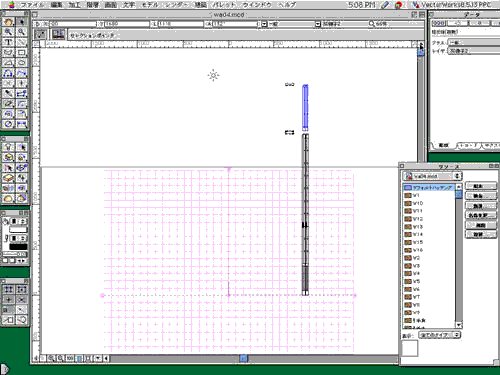Viewport: 500px width, 375px height.
Task: Click the Resources list scroll-down arrow
Action: pos(459,325)
